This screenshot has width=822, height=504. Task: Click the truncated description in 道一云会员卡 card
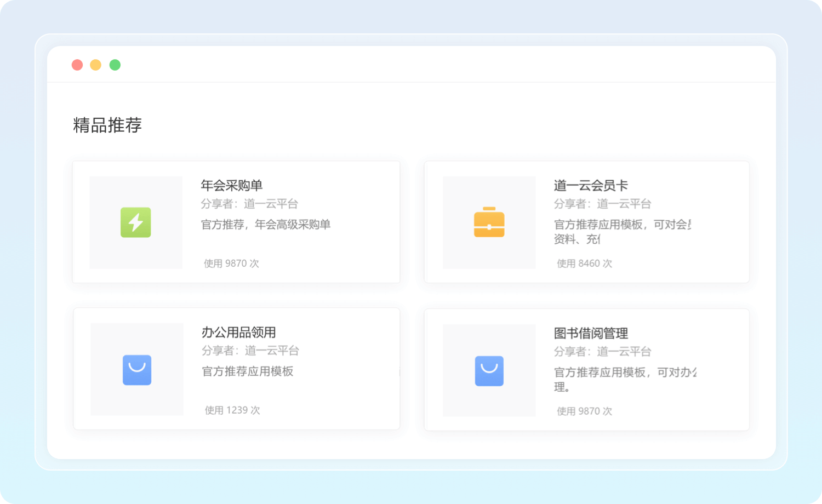[x=622, y=231]
